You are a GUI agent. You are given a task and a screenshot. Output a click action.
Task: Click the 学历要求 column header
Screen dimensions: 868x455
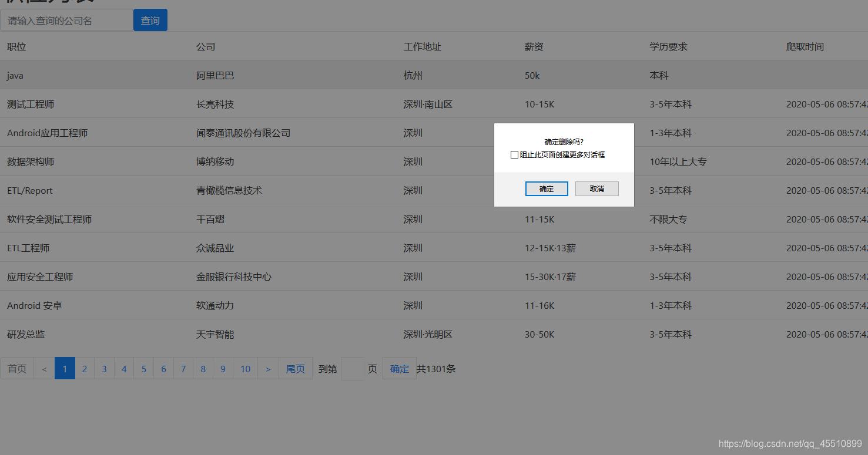point(668,46)
